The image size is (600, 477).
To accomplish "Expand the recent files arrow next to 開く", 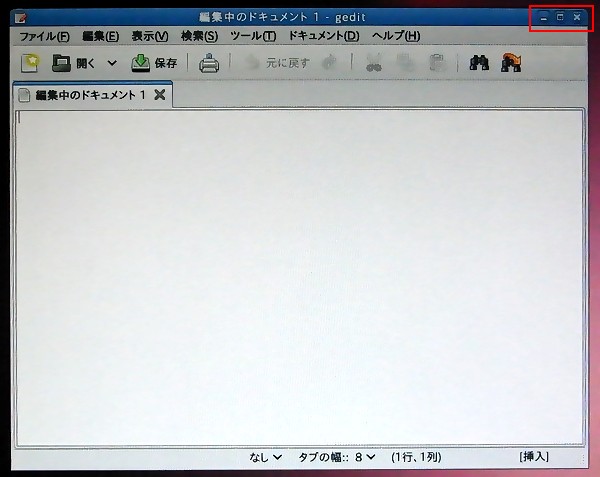I will pos(112,63).
